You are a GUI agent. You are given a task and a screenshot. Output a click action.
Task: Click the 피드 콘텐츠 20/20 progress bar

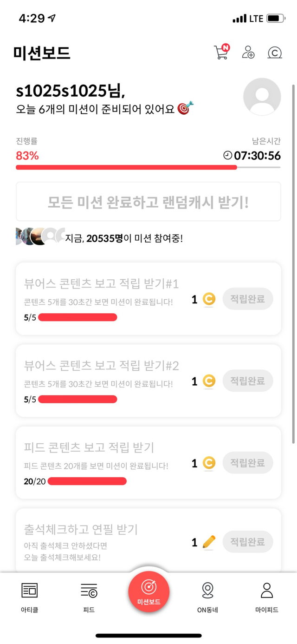click(x=87, y=481)
